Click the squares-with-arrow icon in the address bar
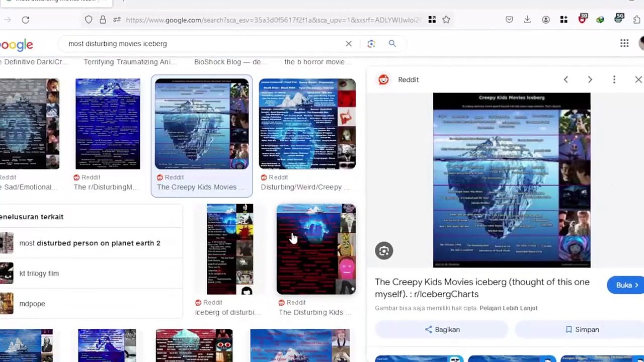Screen dimensions: 644x362 (432, 20)
